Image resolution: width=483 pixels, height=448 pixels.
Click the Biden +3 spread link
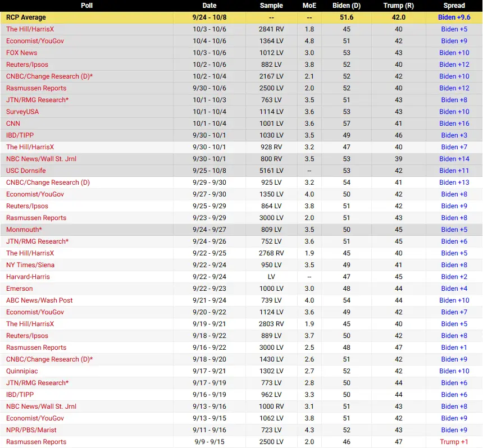pos(454,135)
